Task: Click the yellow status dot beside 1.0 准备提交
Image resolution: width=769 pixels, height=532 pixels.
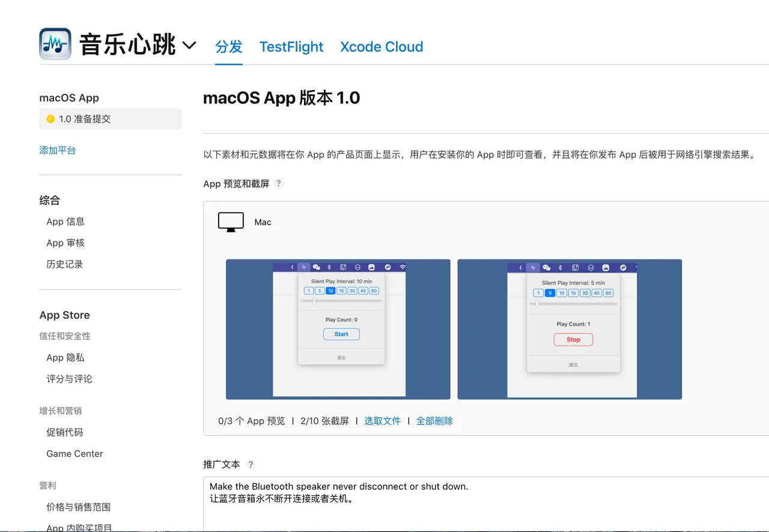Action: (x=50, y=119)
